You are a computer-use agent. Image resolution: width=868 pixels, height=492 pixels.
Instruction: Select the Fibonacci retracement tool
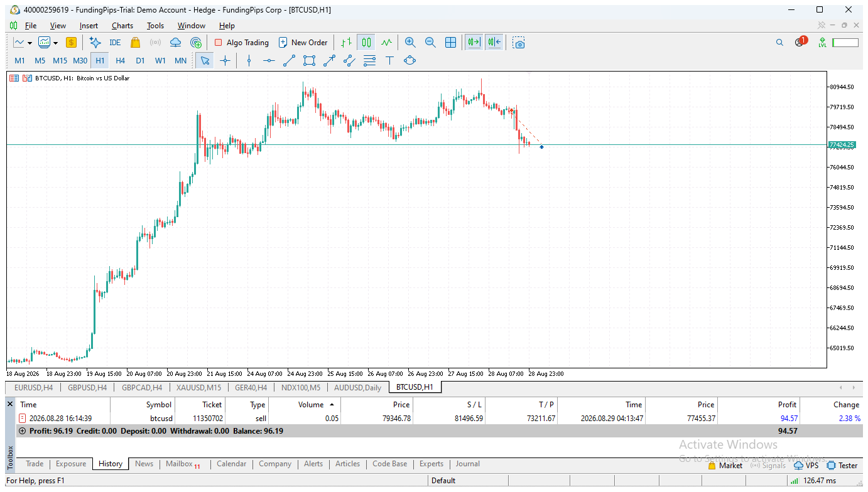click(x=369, y=60)
